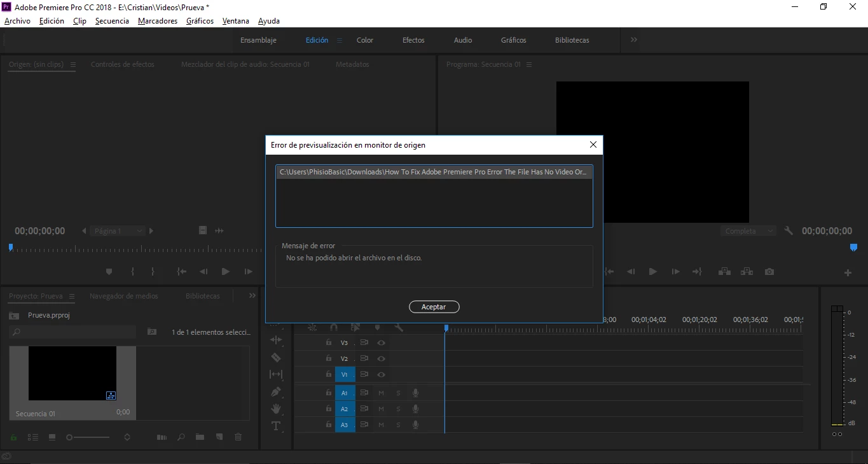Open Controles de efectos tab
Screen dimensions: 868x464
(123, 64)
